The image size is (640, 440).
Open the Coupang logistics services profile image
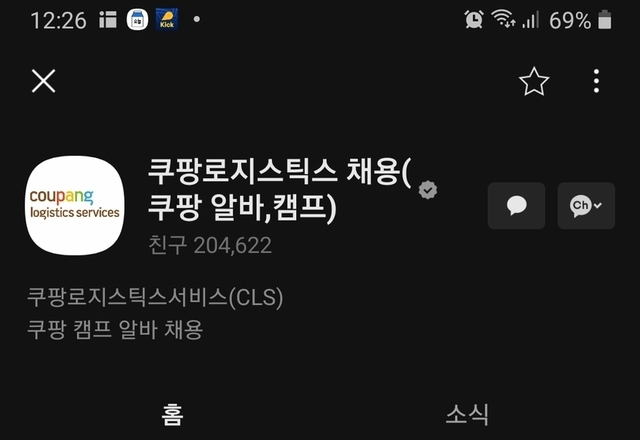pos(75,205)
